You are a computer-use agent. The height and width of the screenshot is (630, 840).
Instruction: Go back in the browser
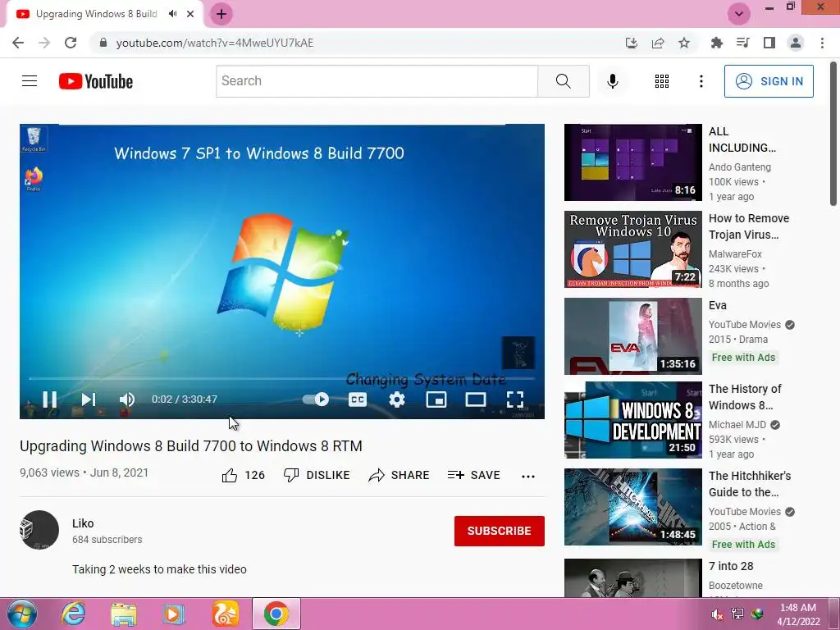click(x=18, y=43)
